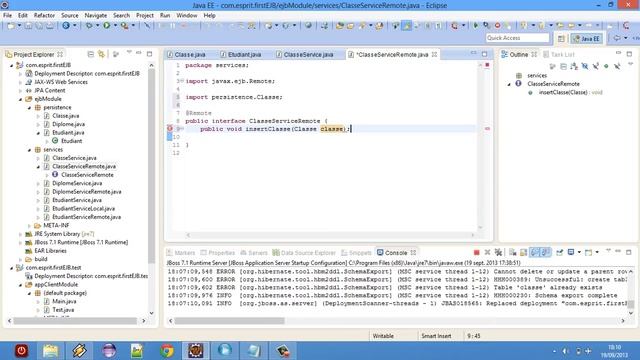Click the Quick Access input field
This screenshot has width=640, height=360.
(x=517, y=38)
